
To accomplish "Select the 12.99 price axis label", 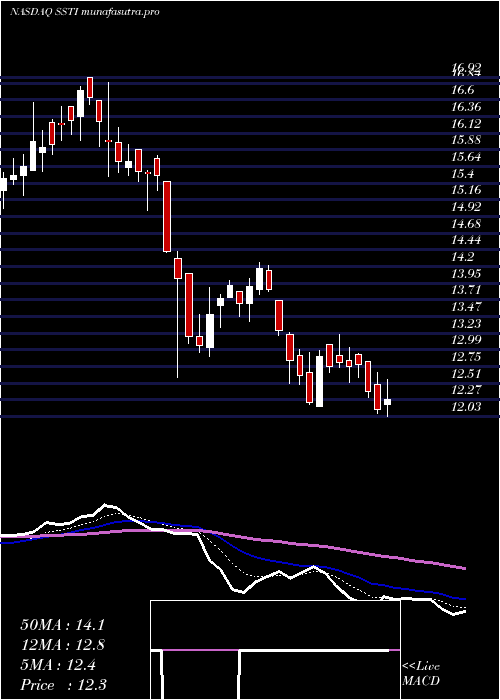I will [x=466, y=340].
